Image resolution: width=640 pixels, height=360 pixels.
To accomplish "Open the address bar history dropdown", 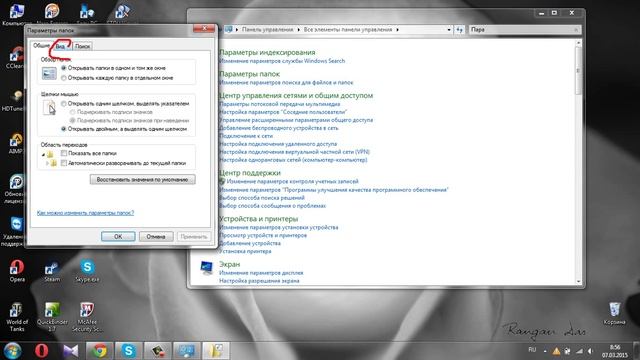I will tap(449, 30).
